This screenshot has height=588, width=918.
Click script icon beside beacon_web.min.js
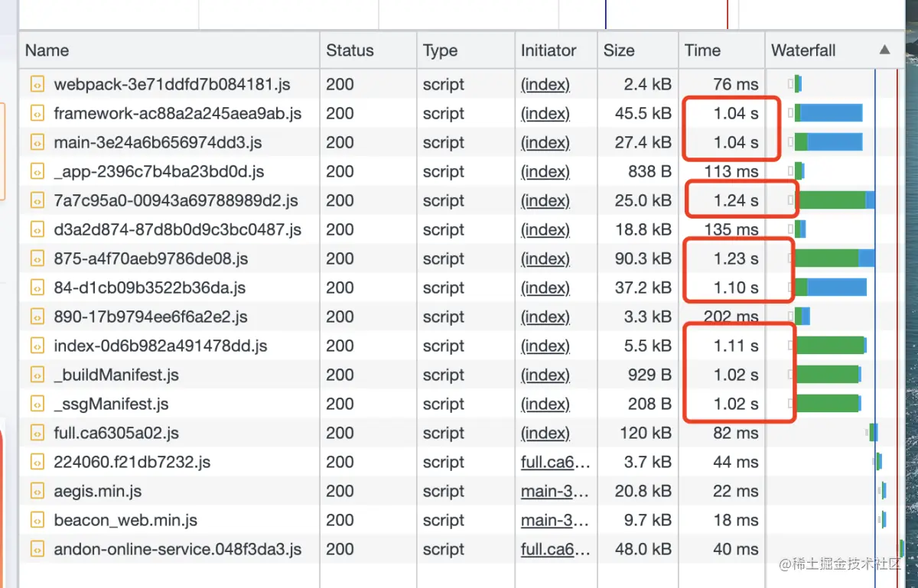(x=37, y=520)
